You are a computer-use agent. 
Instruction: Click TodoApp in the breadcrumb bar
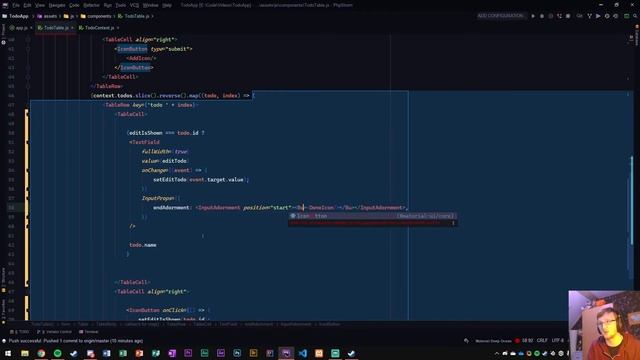[x=16, y=16]
